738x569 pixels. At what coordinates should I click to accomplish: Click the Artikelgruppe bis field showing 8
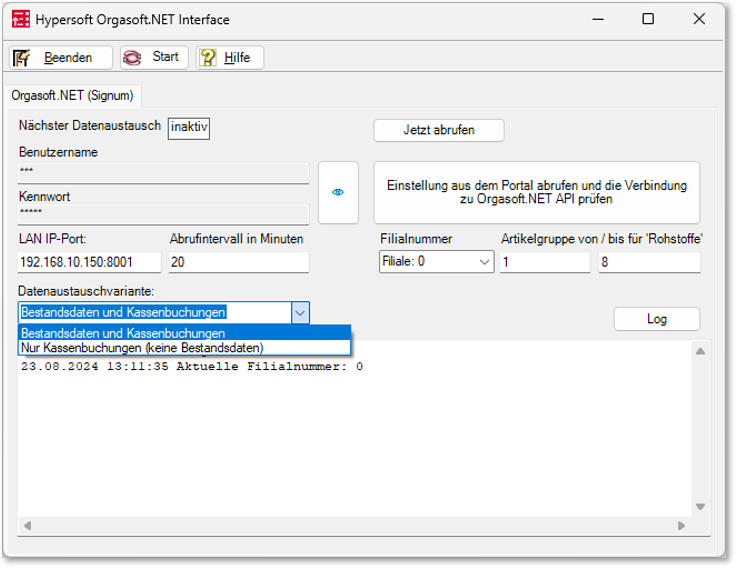[x=650, y=262]
